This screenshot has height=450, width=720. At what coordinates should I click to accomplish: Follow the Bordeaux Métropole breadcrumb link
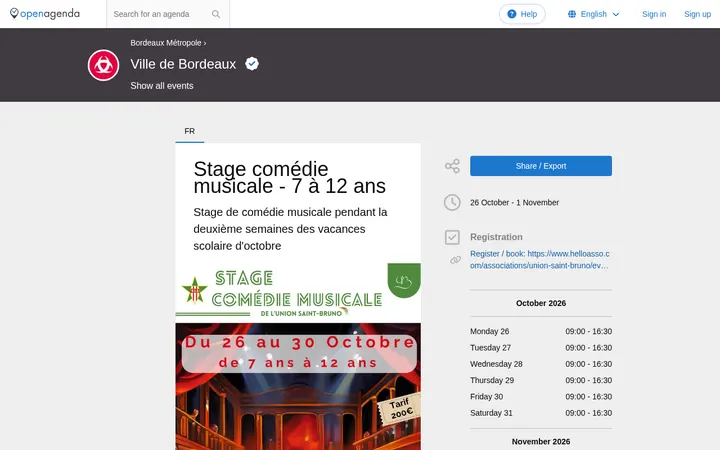pos(166,43)
